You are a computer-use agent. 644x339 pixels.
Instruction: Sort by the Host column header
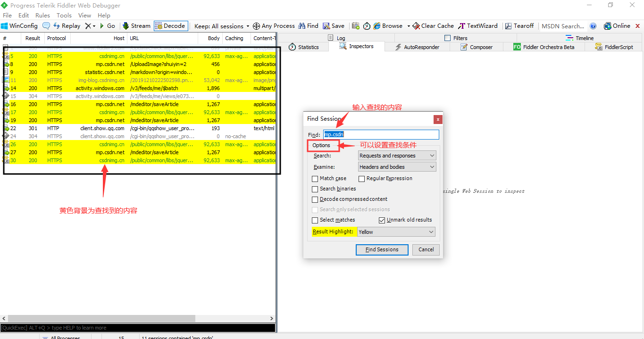coord(99,38)
